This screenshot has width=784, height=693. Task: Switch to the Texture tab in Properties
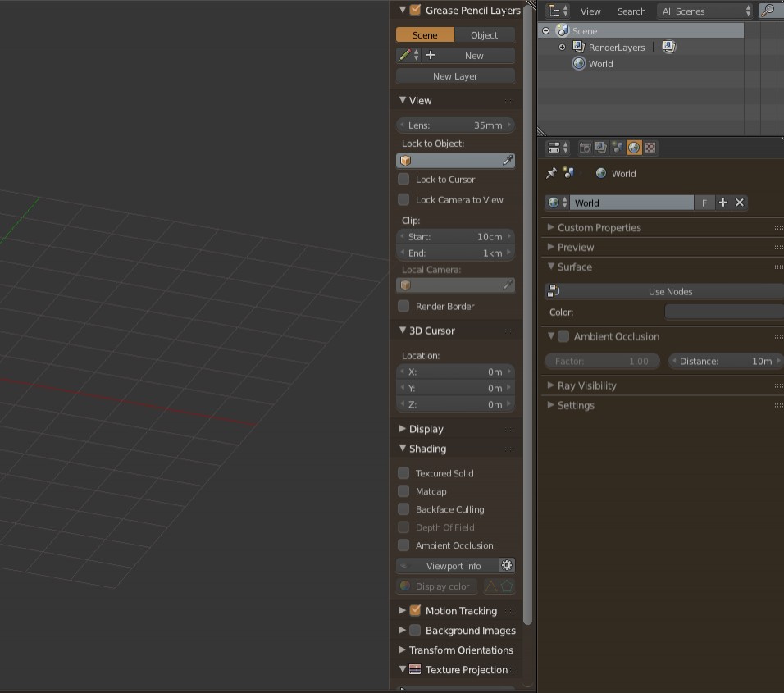(650, 148)
